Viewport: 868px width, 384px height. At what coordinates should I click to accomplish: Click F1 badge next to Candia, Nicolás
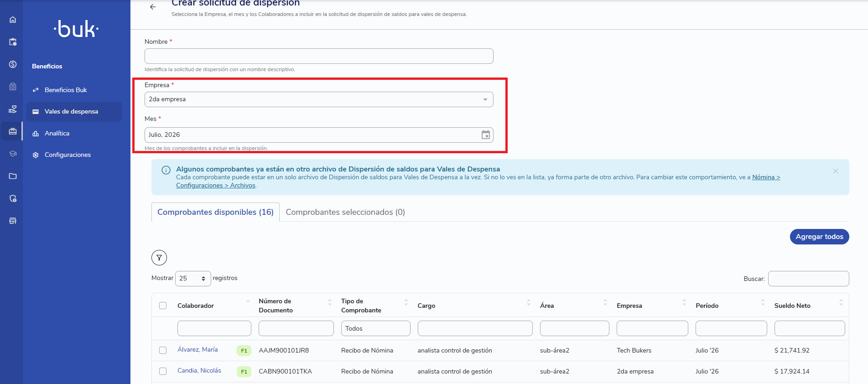[x=244, y=372]
